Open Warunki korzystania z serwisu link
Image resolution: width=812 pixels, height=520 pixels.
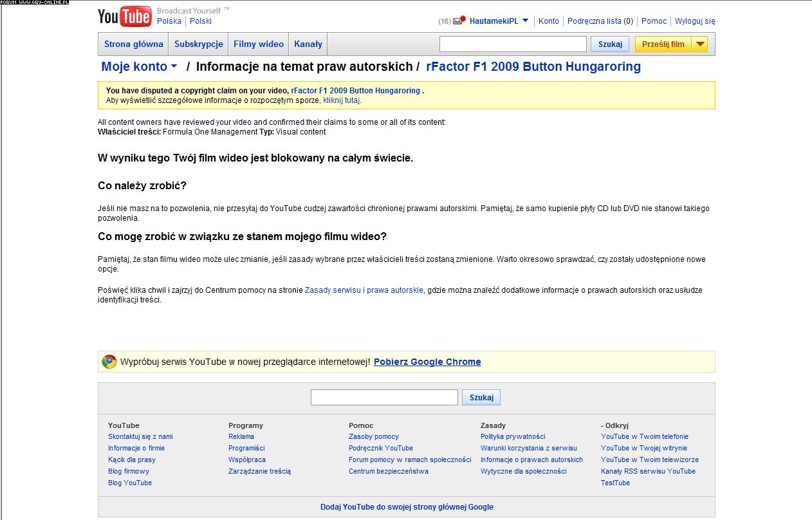click(x=529, y=448)
